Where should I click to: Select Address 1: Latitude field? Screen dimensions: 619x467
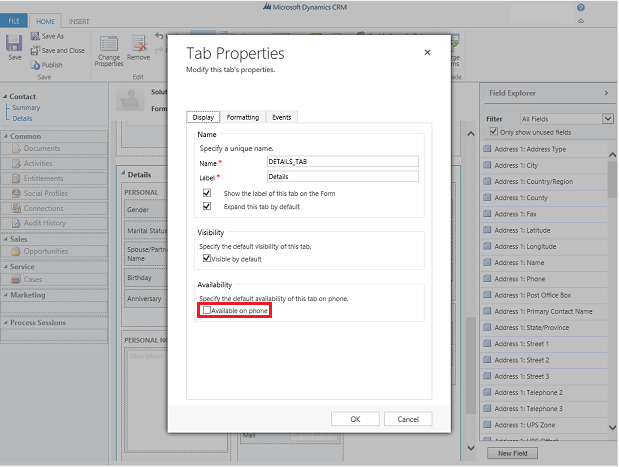(544, 230)
